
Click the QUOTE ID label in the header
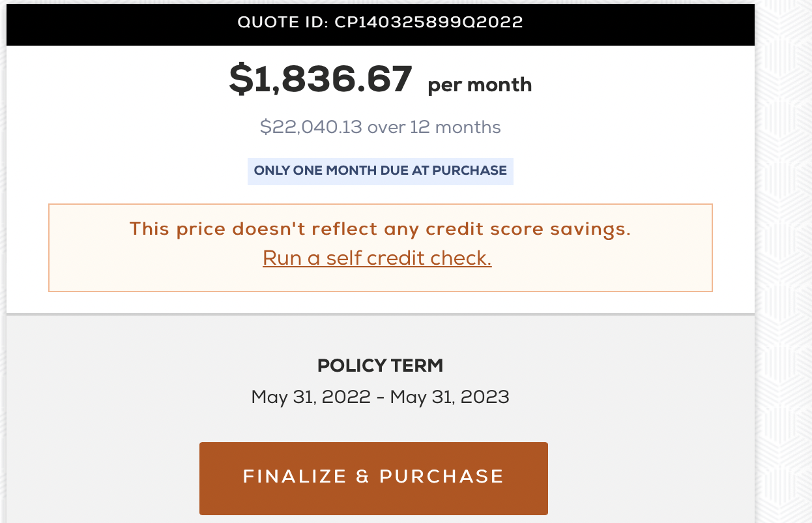[x=282, y=22]
